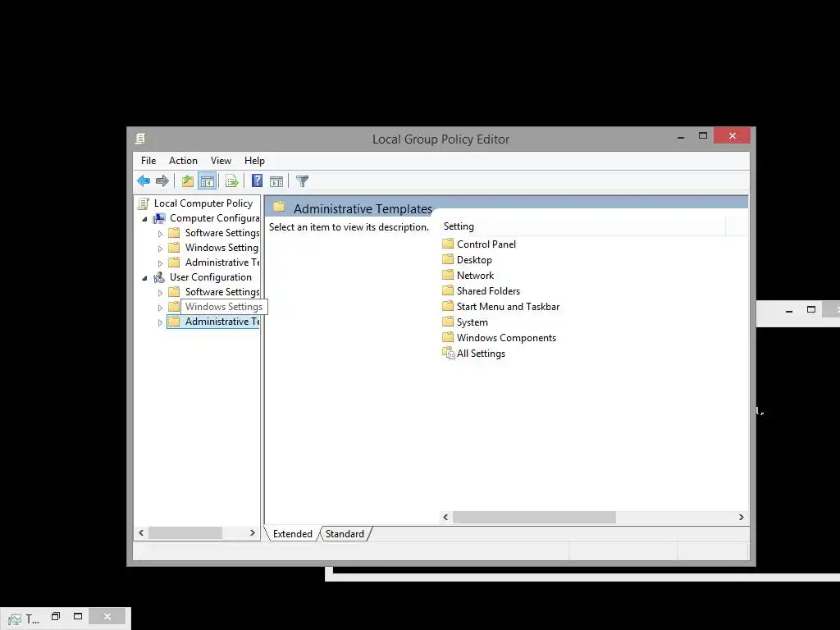The height and width of the screenshot is (630, 840).
Task: Expand Software Settings under User Configuration
Action: tap(160, 293)
